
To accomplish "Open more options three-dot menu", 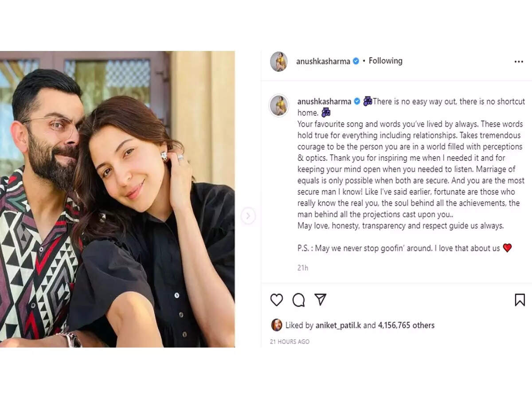I will click(519, 62).
